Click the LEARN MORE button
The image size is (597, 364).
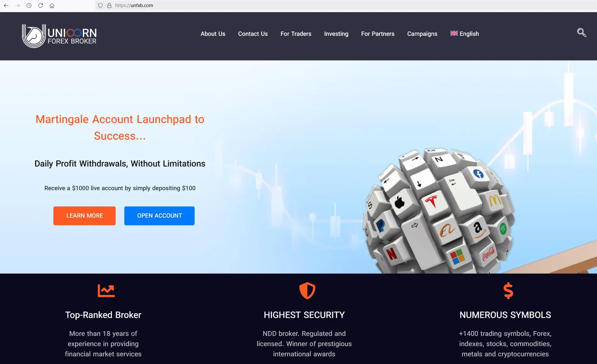(x=84, y=216)
